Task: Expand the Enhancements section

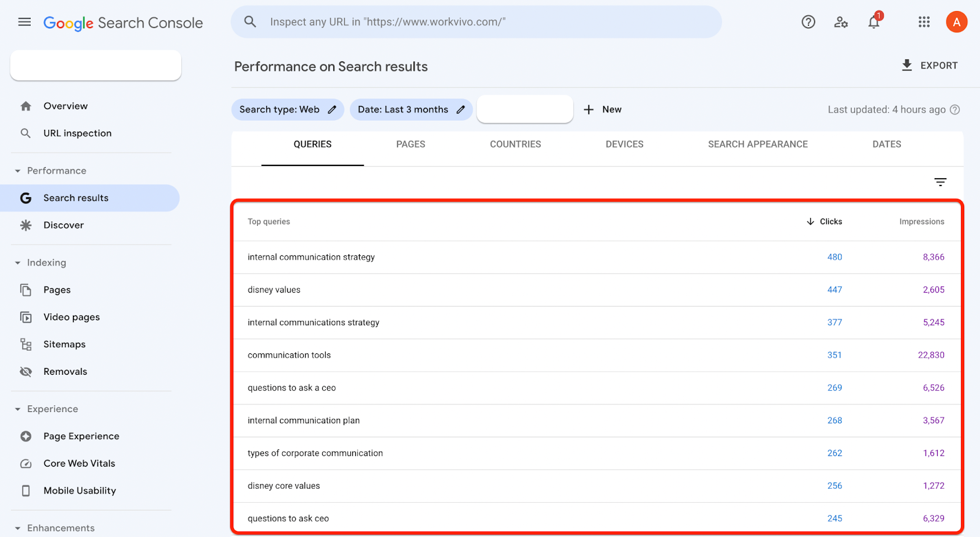Action: pyautogui.click(x=18, y=528)
